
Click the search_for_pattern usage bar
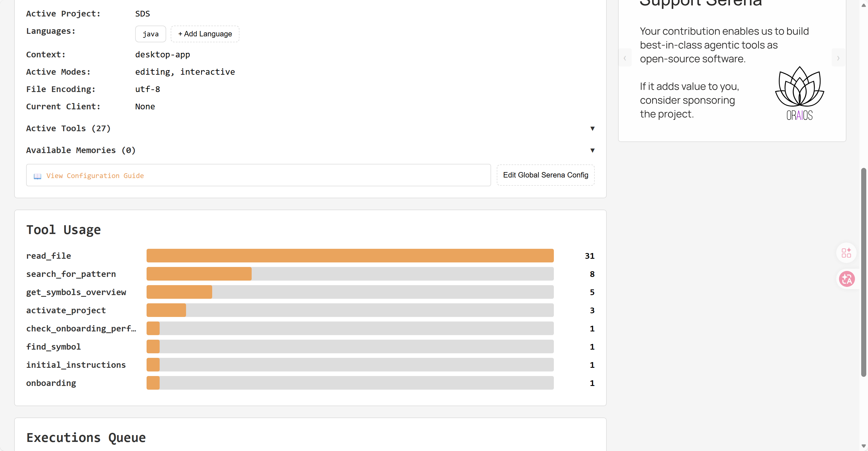tap(350, 274)
